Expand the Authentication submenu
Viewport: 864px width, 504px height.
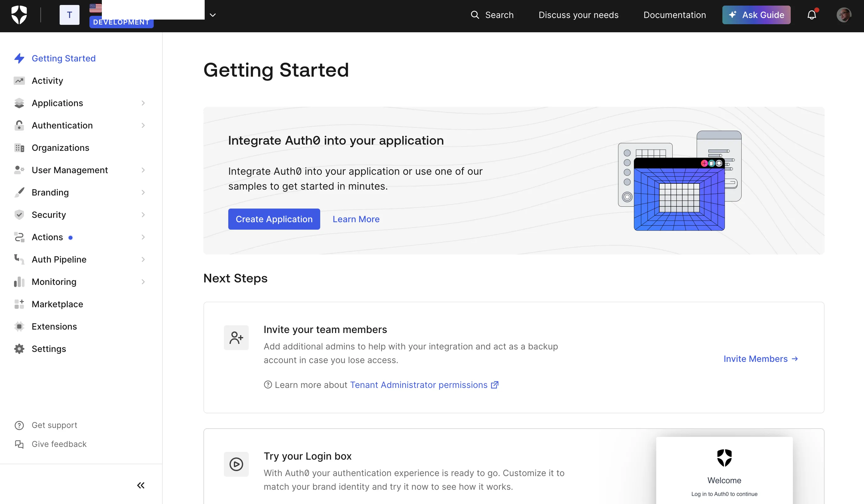pyautogui.click(x=142, y=125)
